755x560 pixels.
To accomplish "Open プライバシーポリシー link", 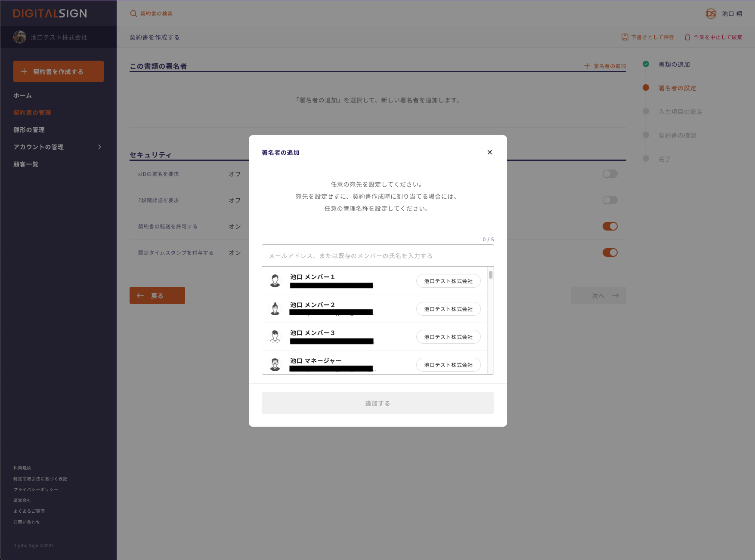I will (x=36, y=489).
